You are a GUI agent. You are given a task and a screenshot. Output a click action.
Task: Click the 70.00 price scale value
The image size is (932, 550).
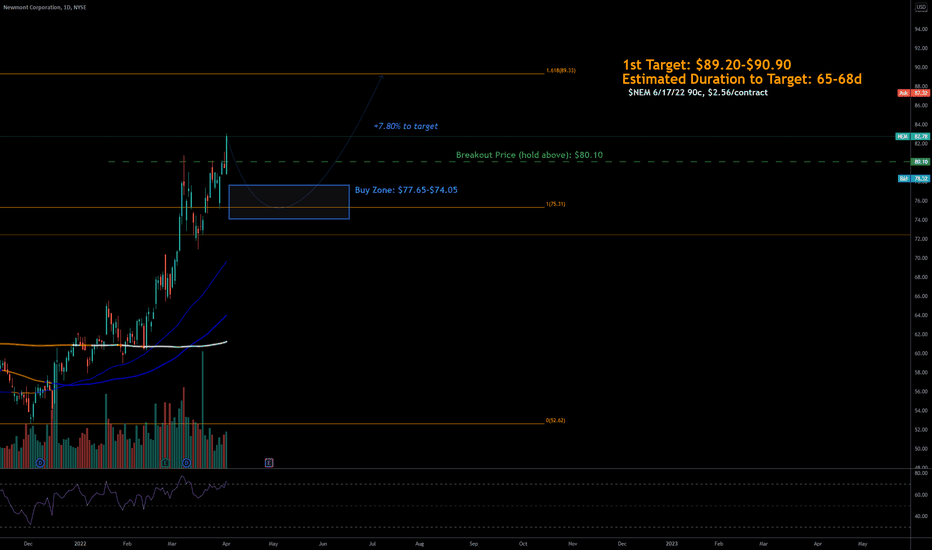click(921, 258)
